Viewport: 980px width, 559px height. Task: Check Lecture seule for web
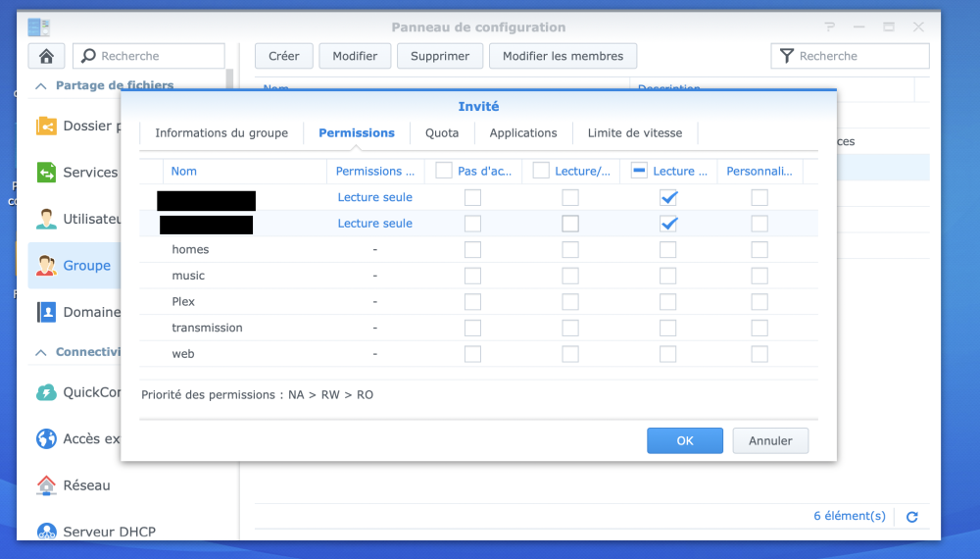[x=667, y=354]
